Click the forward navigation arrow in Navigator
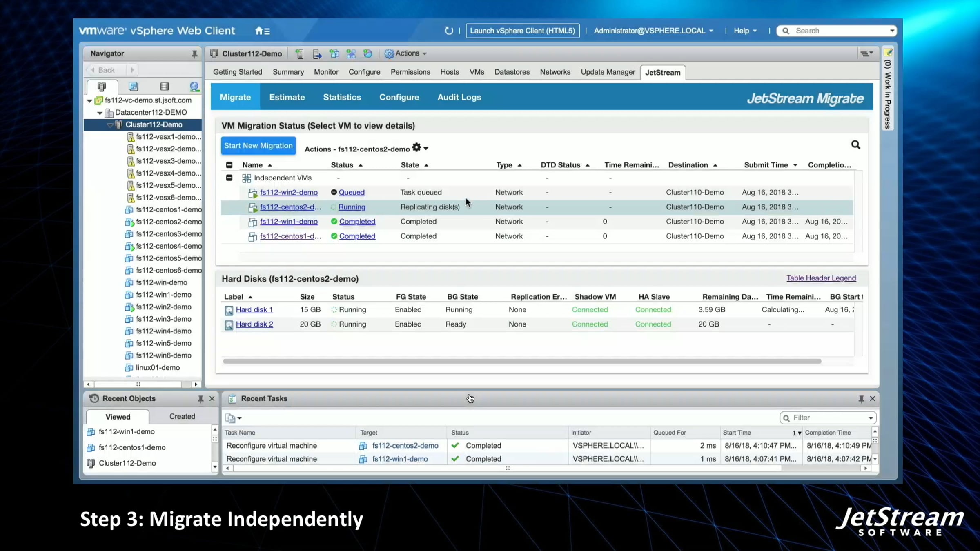 (132, 70)
